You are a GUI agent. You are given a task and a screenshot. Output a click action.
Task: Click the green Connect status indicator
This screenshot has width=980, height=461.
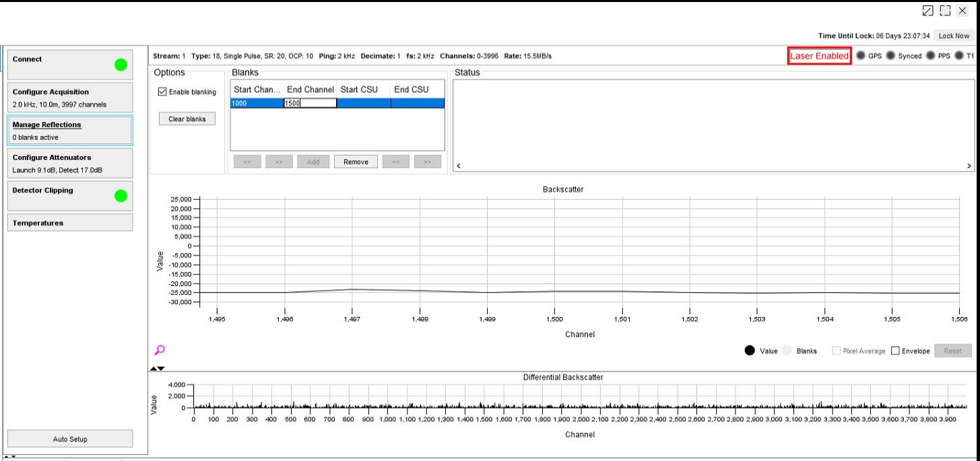pyautogui.click(x=121, y=65)
